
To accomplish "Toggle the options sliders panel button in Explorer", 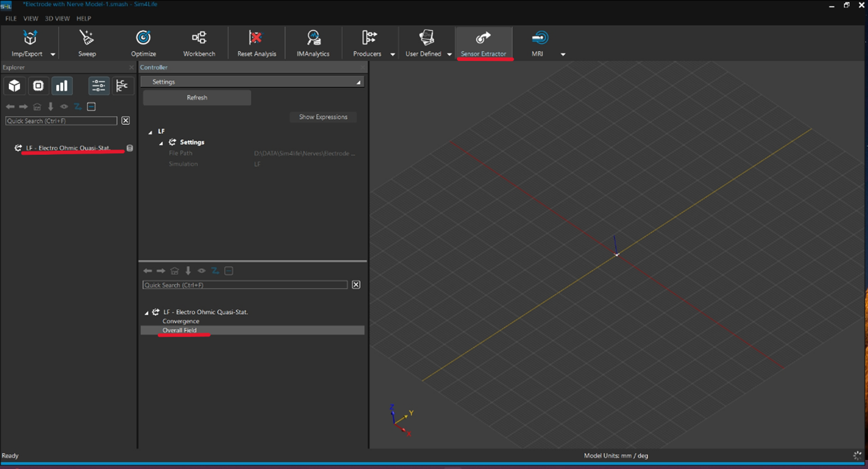I will [99, 86].
